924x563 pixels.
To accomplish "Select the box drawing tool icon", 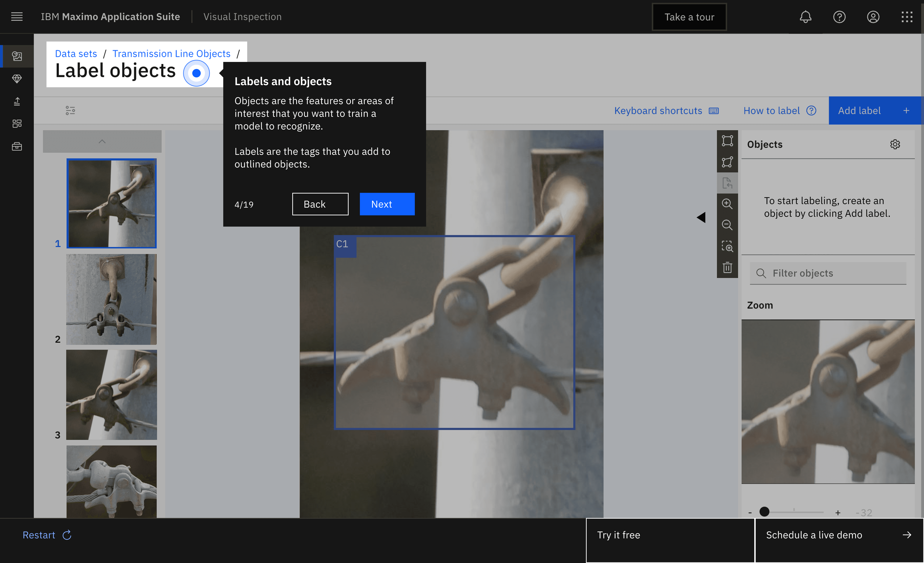I will [727, 141].
